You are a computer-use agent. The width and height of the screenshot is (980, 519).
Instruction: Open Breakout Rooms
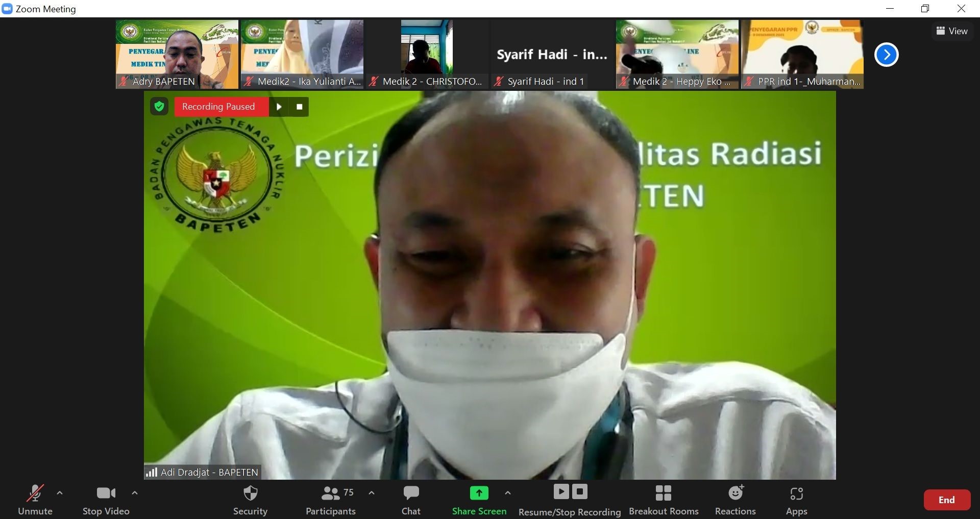tap(664, 500)
